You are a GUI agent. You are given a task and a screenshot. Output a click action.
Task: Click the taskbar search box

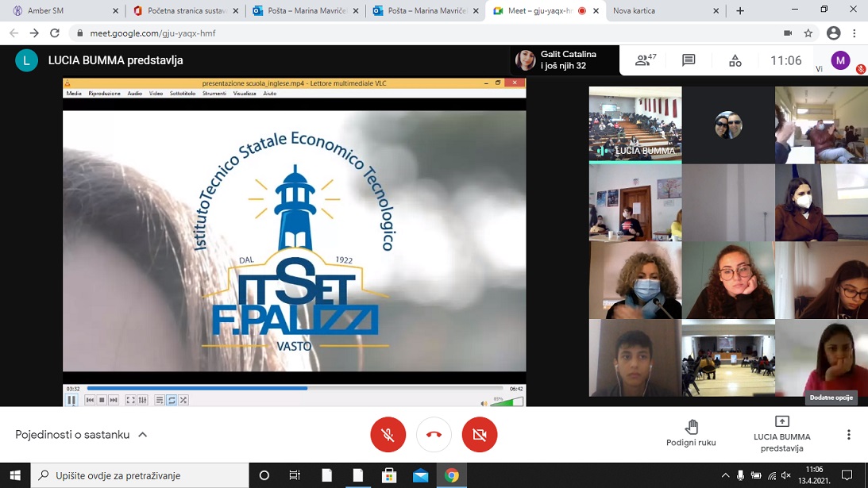click(140, 475)
